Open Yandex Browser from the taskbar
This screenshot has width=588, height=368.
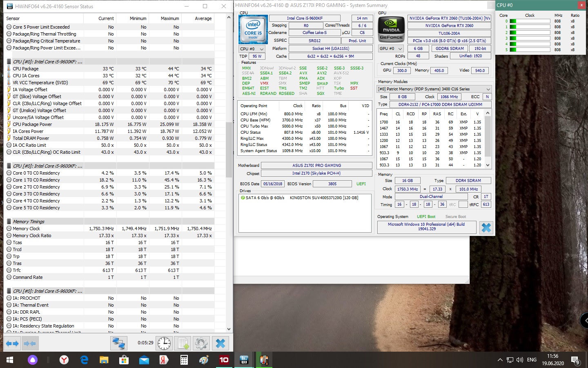click(x=64, y=360)
